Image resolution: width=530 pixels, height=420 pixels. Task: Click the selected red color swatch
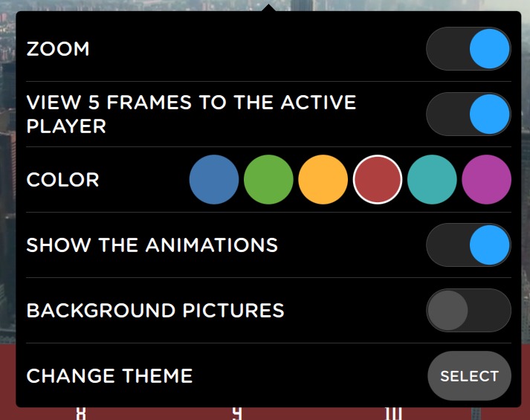pos(378,180)
